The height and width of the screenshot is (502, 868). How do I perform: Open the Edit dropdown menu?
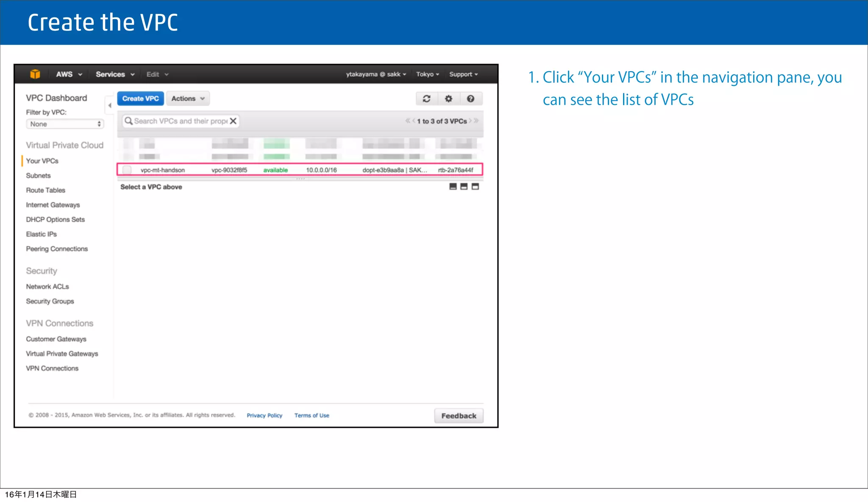[157, 74]
